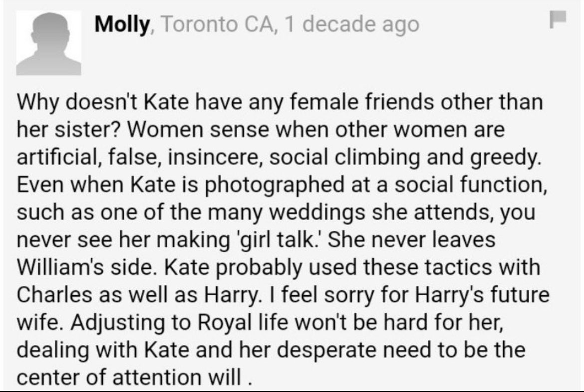Select the '1 decade ago' timestamp
The width and height of the screenshot is (584, 392).
pyautogui.click(x=351, y=24)
